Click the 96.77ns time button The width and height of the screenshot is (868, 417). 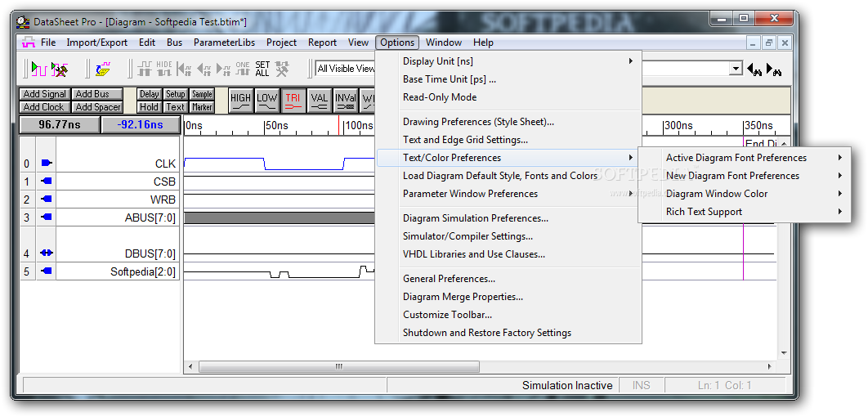click(x=60, y=124)
